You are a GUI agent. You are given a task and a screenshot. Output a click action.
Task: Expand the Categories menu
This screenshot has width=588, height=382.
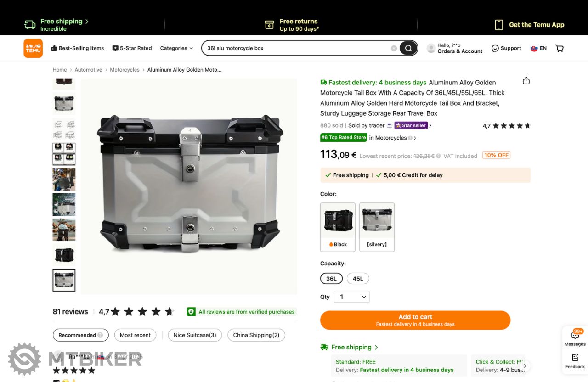click(176, 48)
